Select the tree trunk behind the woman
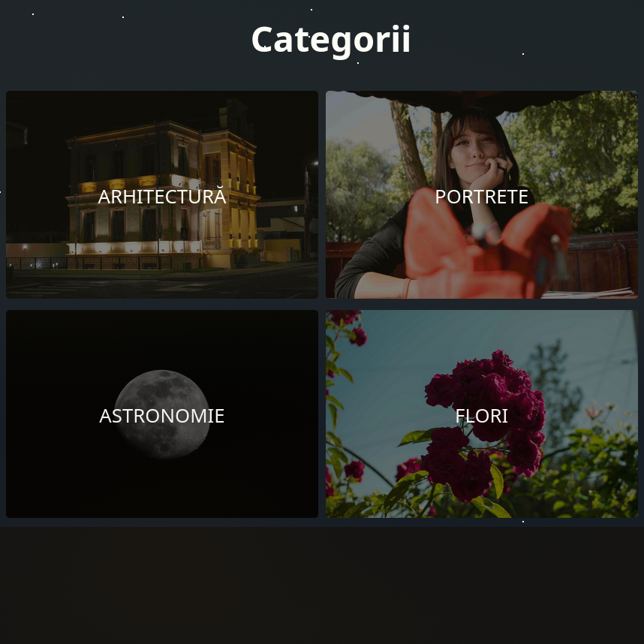The height and width of the screenshot is (644, 644). pos(407,144)
